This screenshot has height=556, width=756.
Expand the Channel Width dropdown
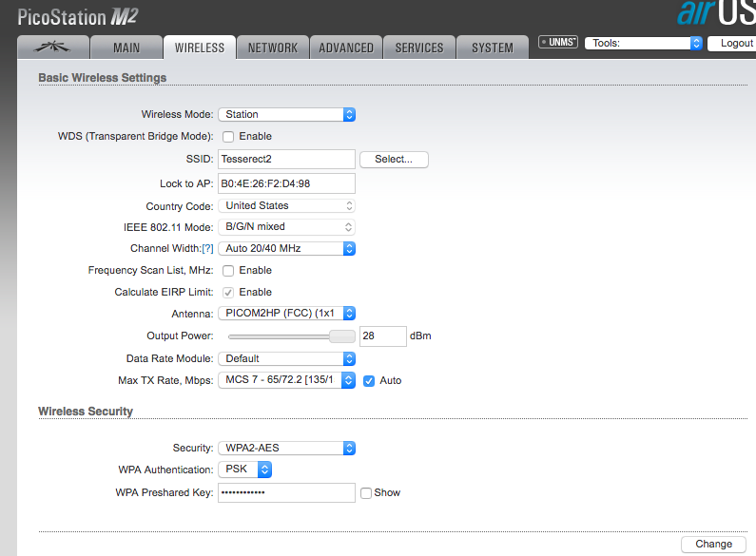[x=287, y=248]
